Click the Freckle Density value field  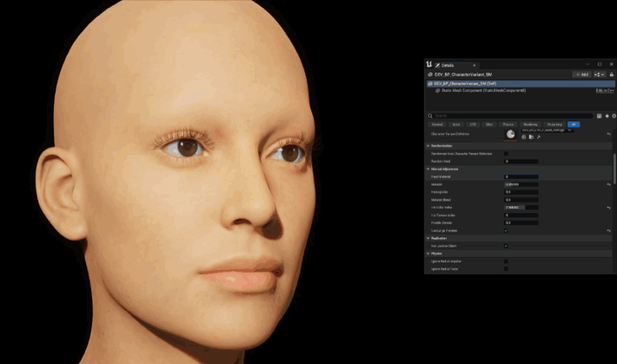[521, 223]
